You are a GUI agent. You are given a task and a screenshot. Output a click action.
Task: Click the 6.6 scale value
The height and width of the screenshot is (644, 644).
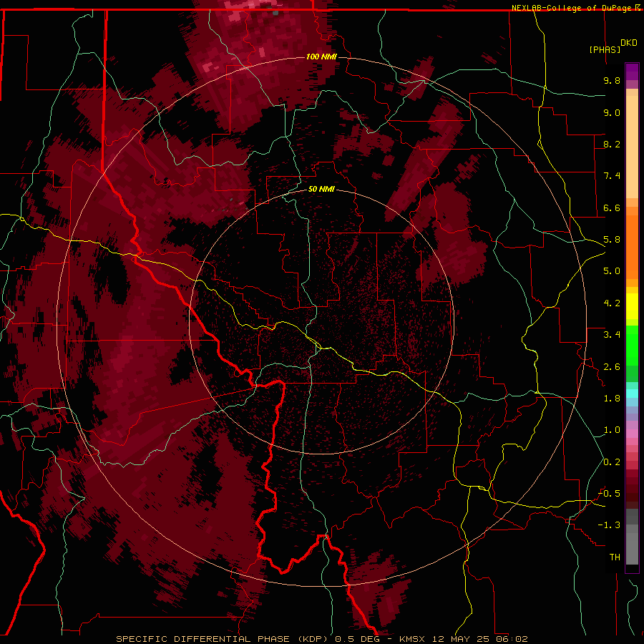coord(612,208)
